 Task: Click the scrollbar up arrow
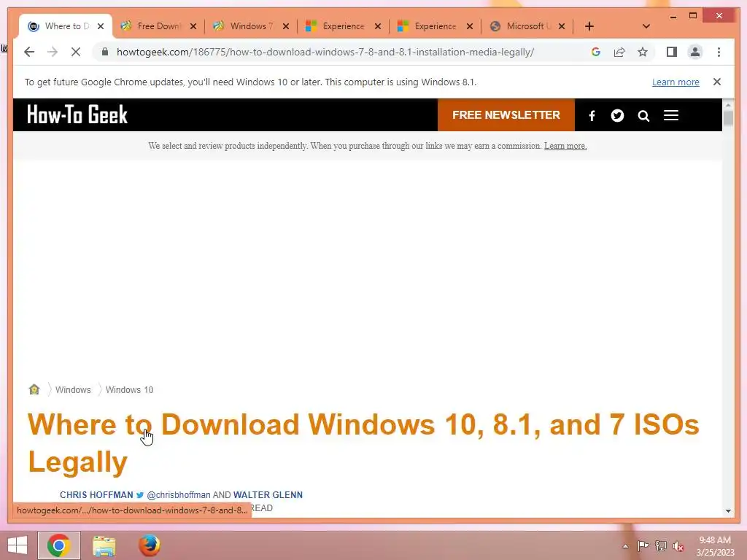click(728, 104)
